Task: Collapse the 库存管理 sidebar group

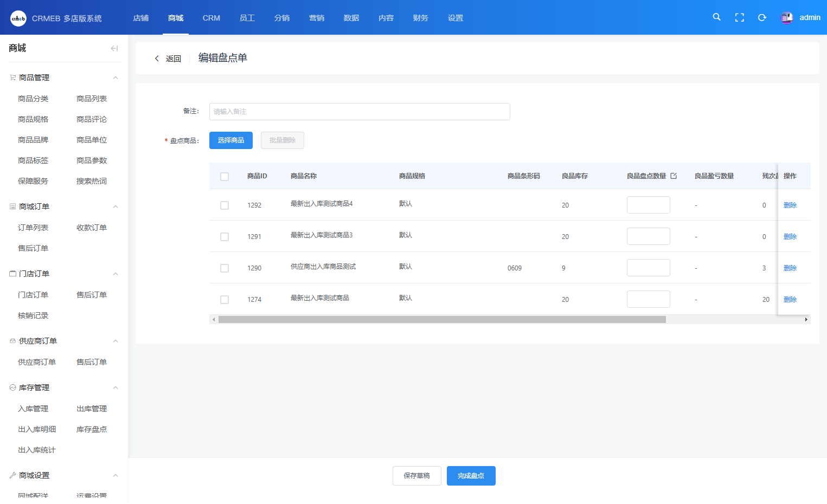Action: tap(116, 388)
